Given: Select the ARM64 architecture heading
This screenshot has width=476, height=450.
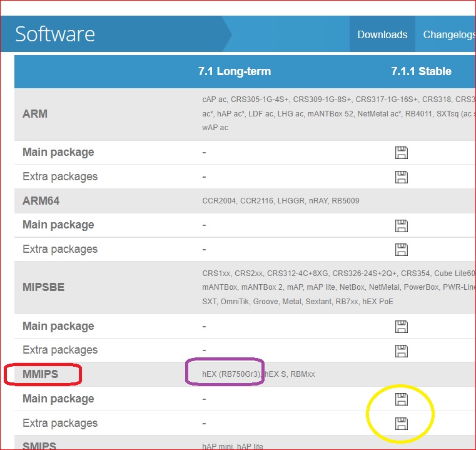Looking at the screenshot, I should pyautogui.click(x=41, y=200).
